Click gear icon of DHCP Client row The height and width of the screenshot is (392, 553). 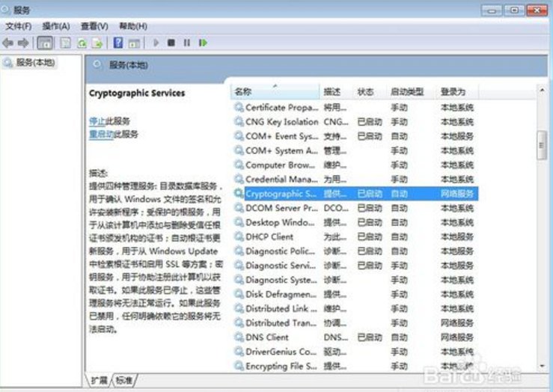239,236
